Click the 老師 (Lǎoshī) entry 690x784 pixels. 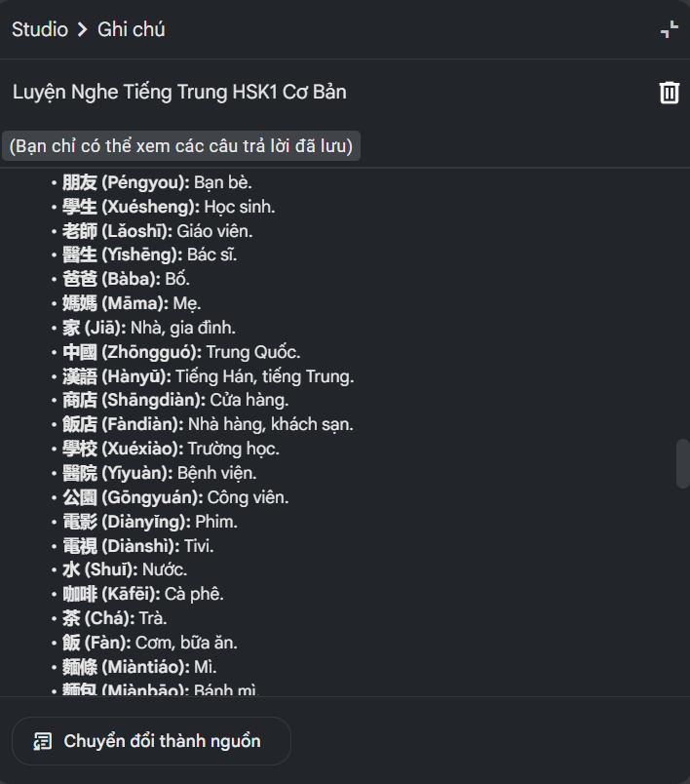coord(157,231)
